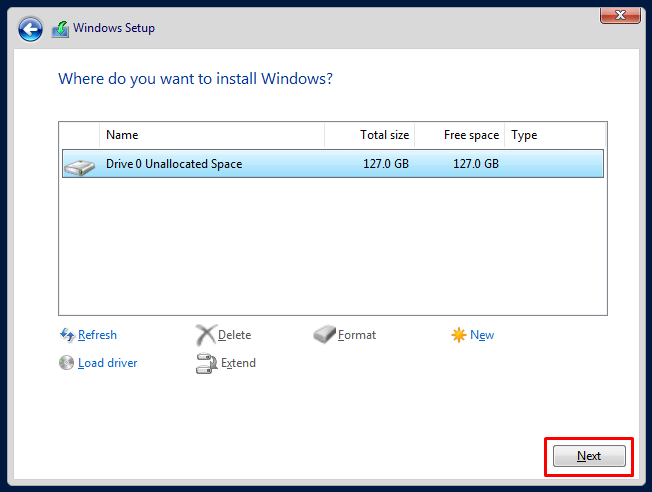Open the Refresh link
This screenshot has width=652, height=492.
click(97, 335)
